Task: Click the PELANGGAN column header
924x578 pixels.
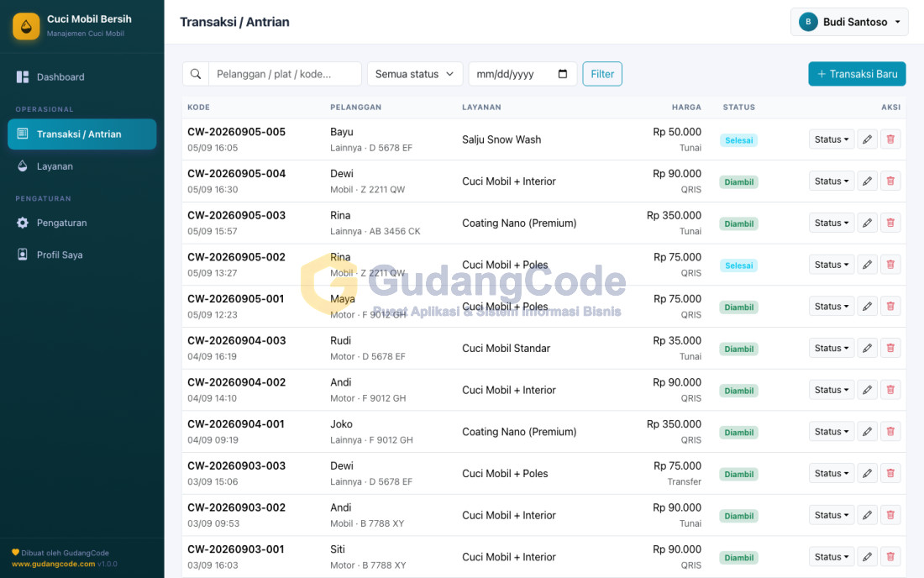Action: (356, 108)
